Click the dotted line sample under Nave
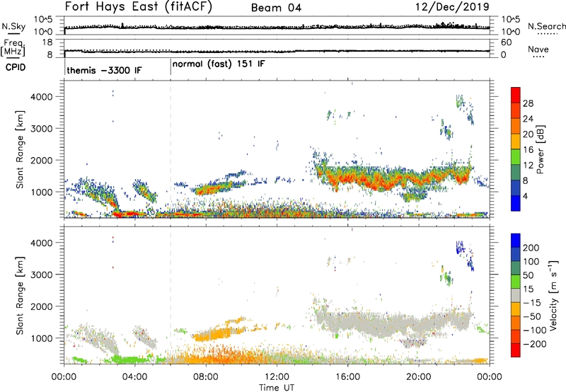 tap(538, 57)
